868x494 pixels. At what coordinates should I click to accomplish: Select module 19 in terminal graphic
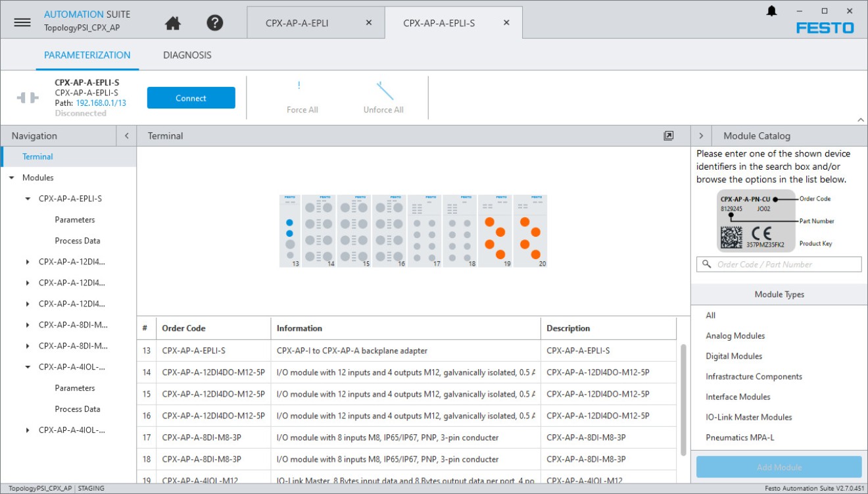click(495, 231)
